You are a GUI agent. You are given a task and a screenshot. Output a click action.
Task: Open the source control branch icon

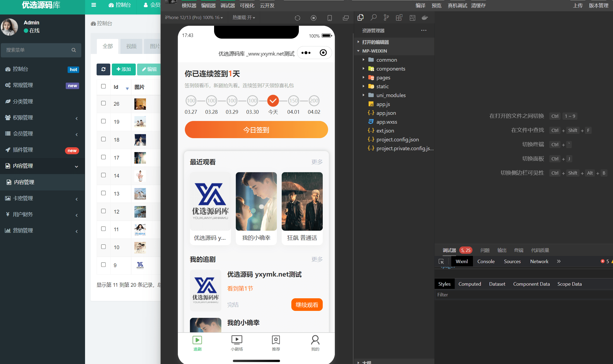[386, 18]
